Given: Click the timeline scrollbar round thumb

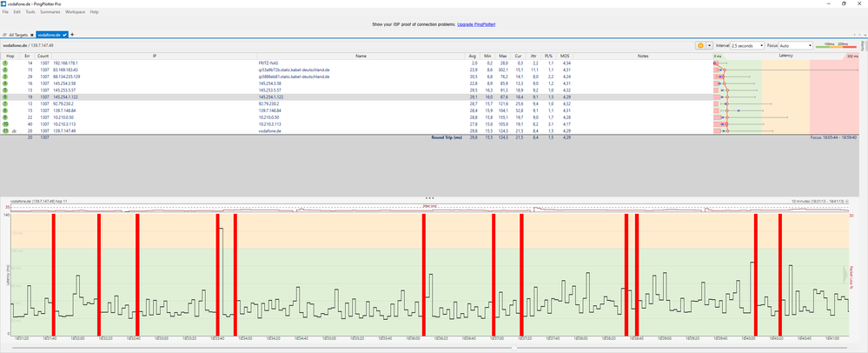Looking at the screenshot, I should 515,348.
